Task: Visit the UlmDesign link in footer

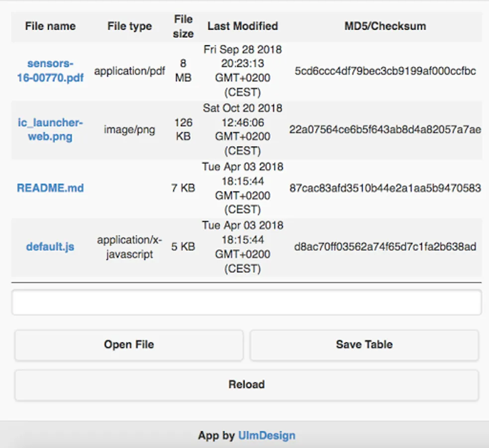Action: click(267, 436)
